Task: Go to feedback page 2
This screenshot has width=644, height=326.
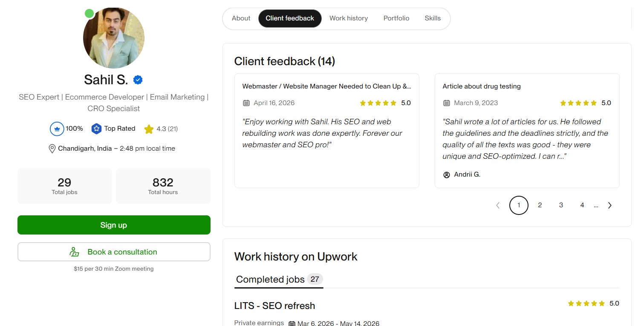Action: [x=540, y=205]
